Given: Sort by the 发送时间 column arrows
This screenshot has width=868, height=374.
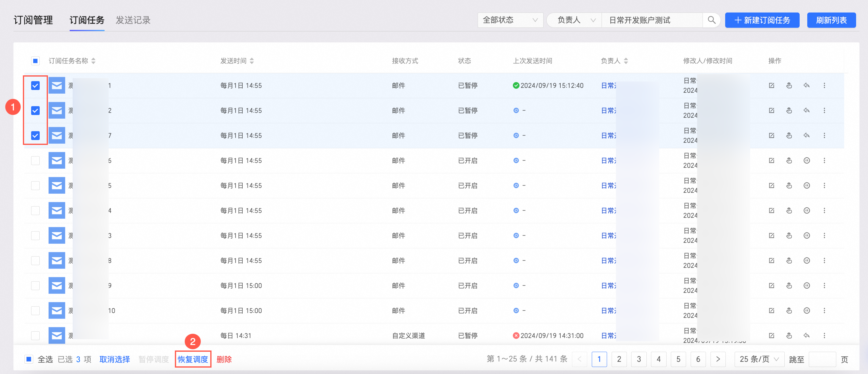Looking at the screenshot, I should (252, 61).
